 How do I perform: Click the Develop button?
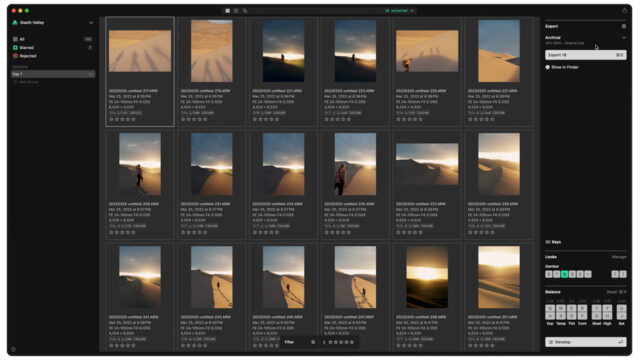coord(586,342)
